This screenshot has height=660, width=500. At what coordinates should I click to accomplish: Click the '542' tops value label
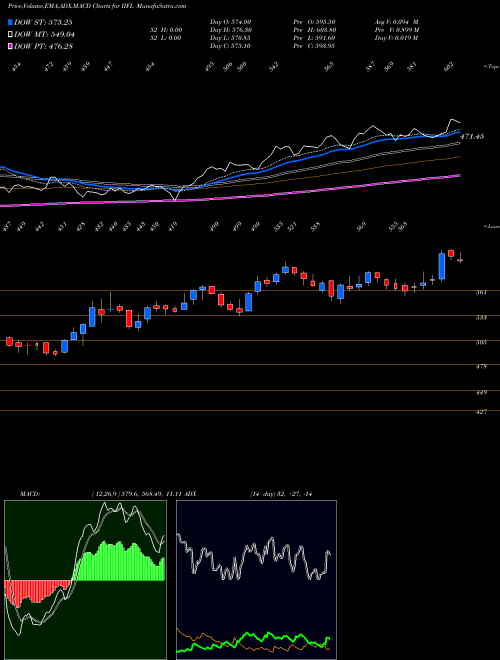(x=274, y=67)
